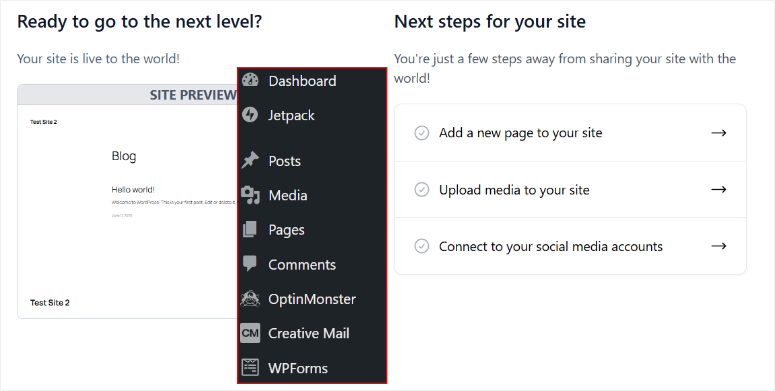The width and height of the screenshot is (775, 391).
Task: Click the arrow beside Add a new page
Action: [x=719, y=133]
